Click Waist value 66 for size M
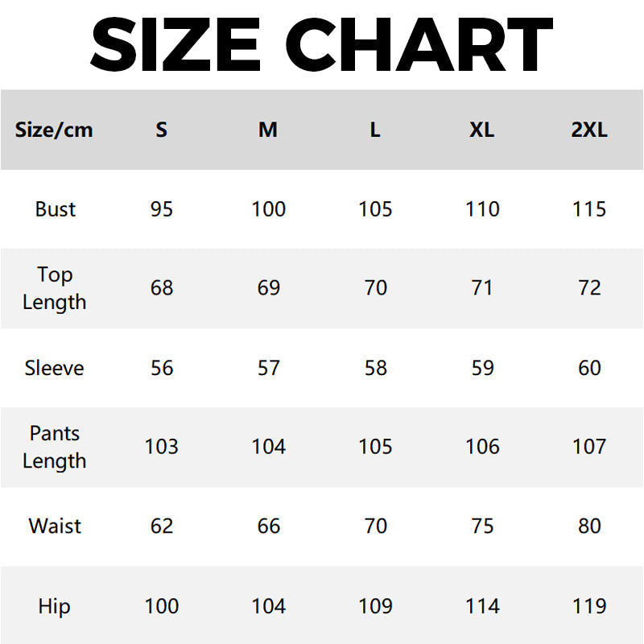The image size is (644, 644). tap(268, 526)
